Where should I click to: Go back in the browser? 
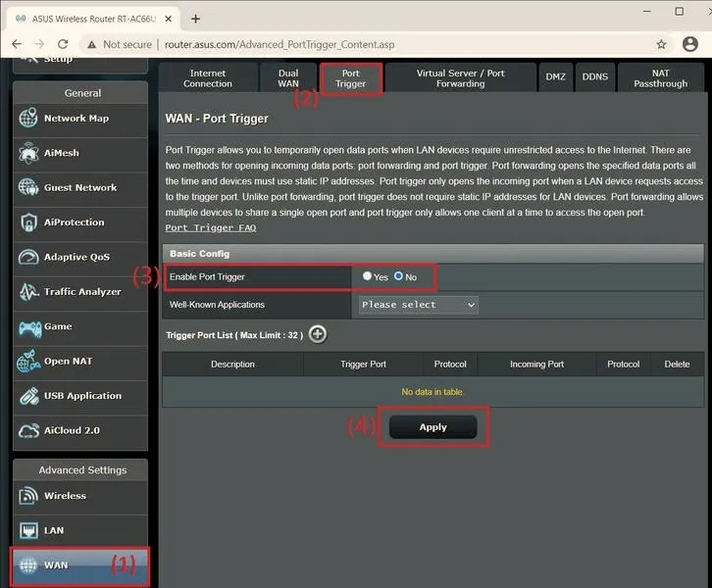[x=17, y=44]
